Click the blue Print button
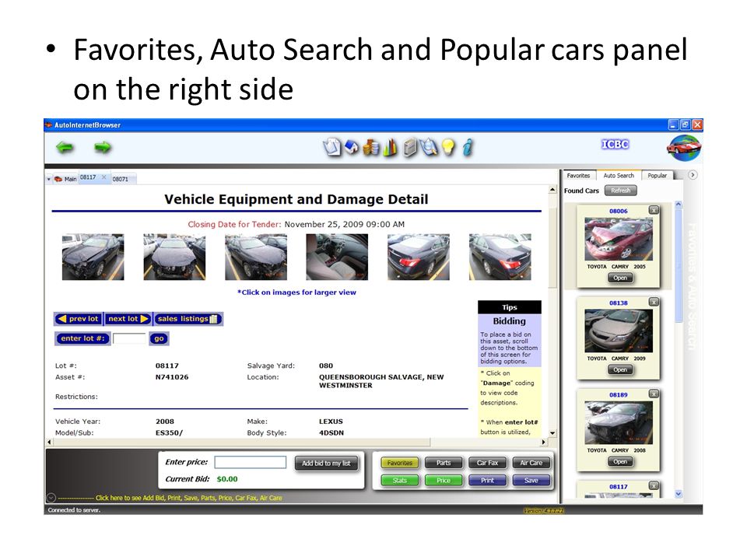Screen dimensions: 747x560 pyautogui.click(x=487, y=481)
